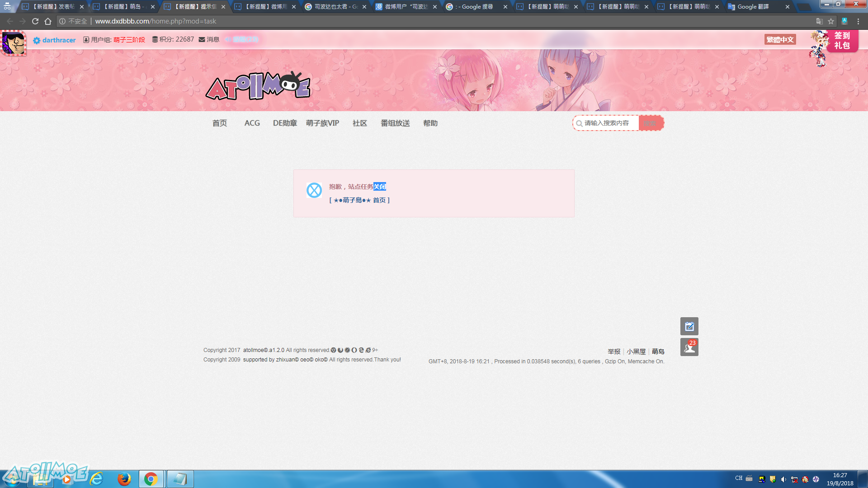The height and width of the screenshot is (488, 868).
Task: Click the browser back arrow
Action: click(10, 21)
